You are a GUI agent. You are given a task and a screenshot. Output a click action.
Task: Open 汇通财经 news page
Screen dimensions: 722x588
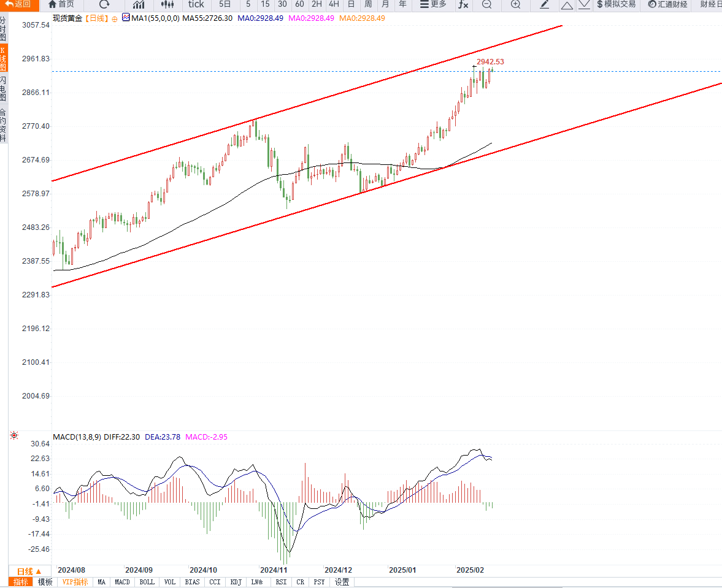click(667, 5)
